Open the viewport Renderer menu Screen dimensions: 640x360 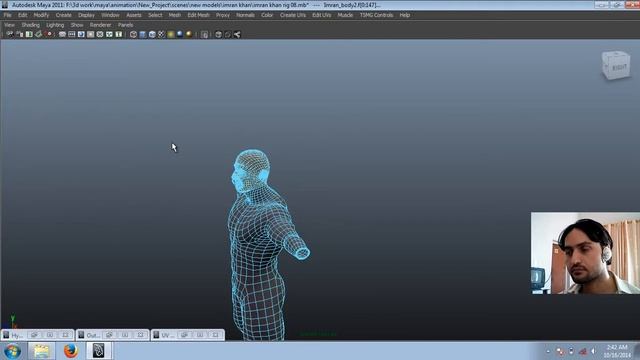(x=100, y=25)
